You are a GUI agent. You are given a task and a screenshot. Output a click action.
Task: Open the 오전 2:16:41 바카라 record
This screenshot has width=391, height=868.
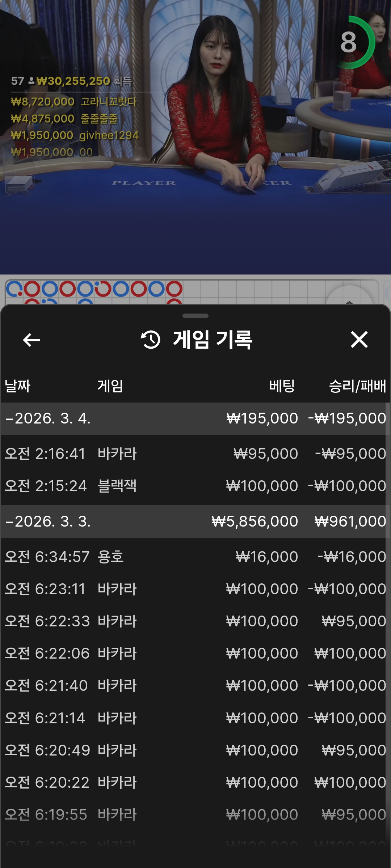point(195,454)
